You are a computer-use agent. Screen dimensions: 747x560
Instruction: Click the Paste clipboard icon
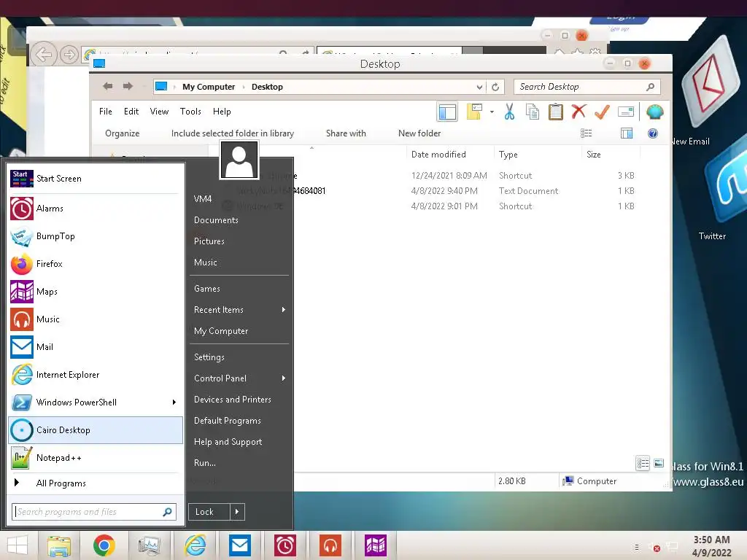pos(555,112)
